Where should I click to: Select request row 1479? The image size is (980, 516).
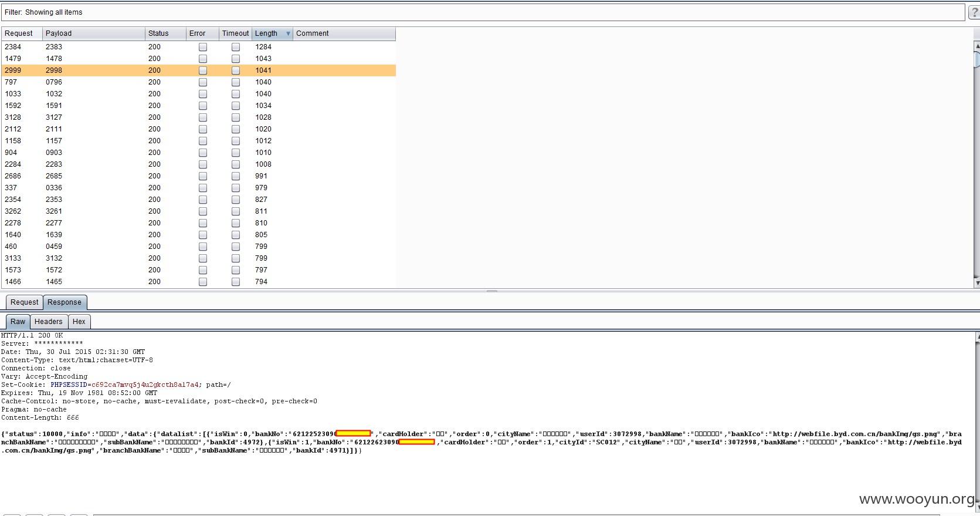[198, 59]
